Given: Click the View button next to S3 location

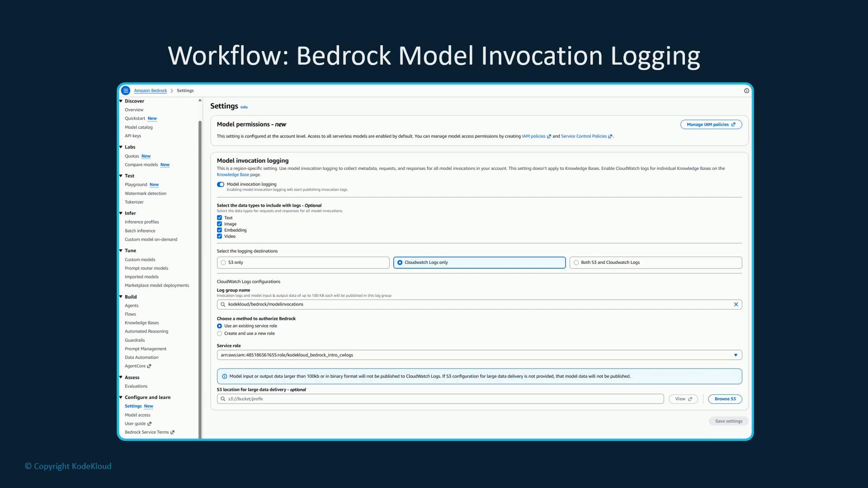Looking at the screenshot, I should pos(683,399).
